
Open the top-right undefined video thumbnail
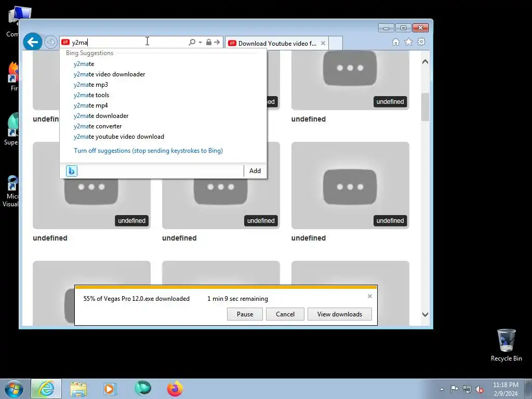click(x=350, y=80)
